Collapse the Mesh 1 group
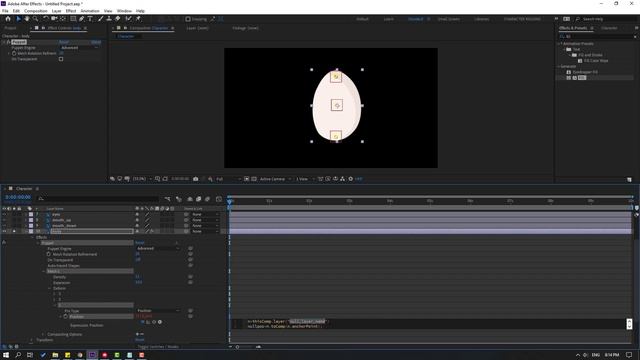Viewport: 640px width, 360px height. (44, 271)
